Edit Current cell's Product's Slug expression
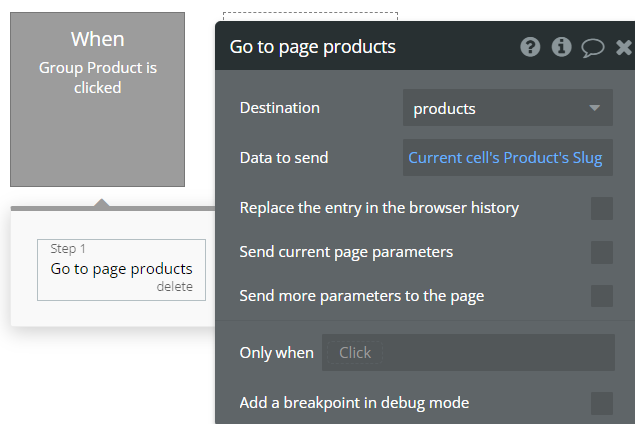This screenshot has width=635, height=424. 507,158
